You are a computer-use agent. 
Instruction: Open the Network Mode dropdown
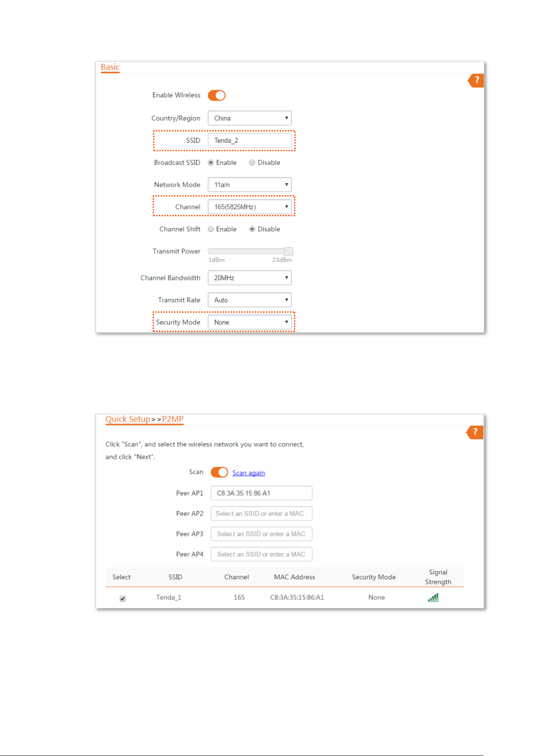pyautogui.click(x=250, y=185)
